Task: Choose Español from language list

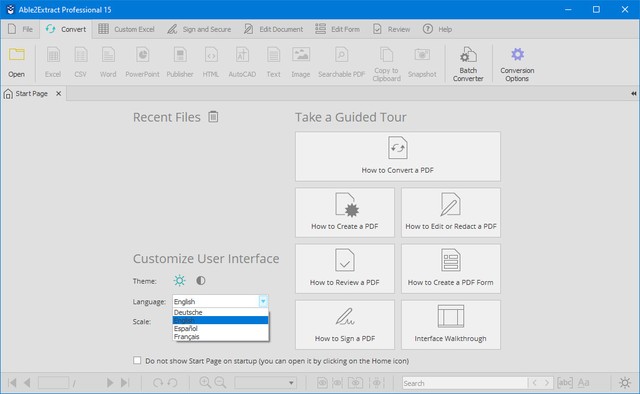Action: [220, 328]
